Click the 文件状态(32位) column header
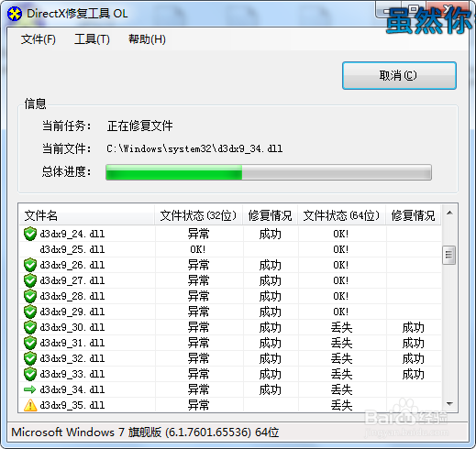 (198, 215)
